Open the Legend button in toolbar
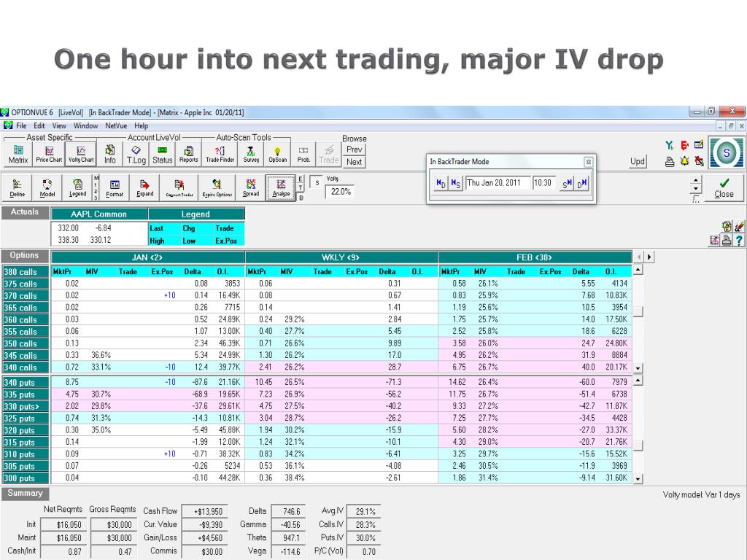The width and height of the screenshot is (747, 560). (77, 188)
